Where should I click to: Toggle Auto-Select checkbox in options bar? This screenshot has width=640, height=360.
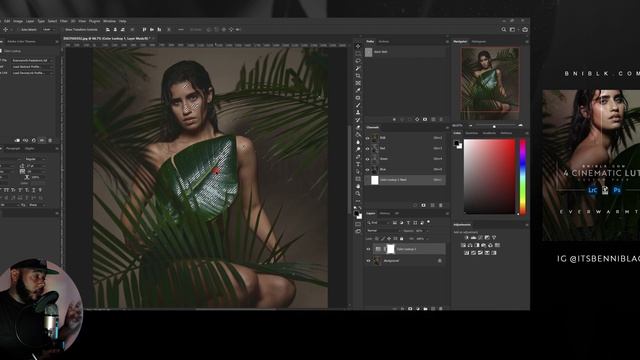tap(18, 30)
